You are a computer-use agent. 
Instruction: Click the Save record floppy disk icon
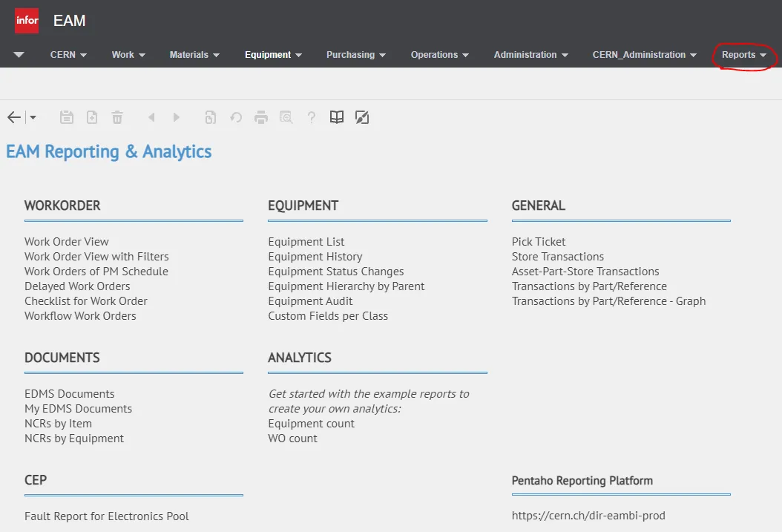tap(66, 118)
